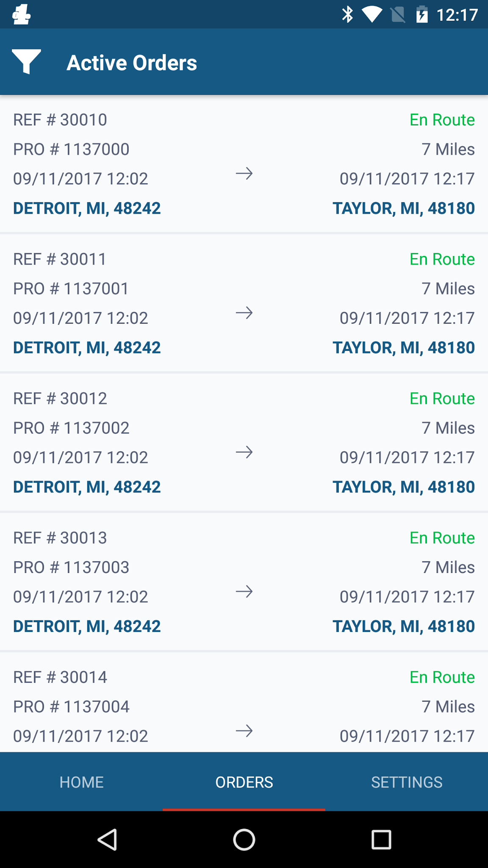Tap the Bluetooth status bar icon
The image size is (488, 868).
click(347, 15)
